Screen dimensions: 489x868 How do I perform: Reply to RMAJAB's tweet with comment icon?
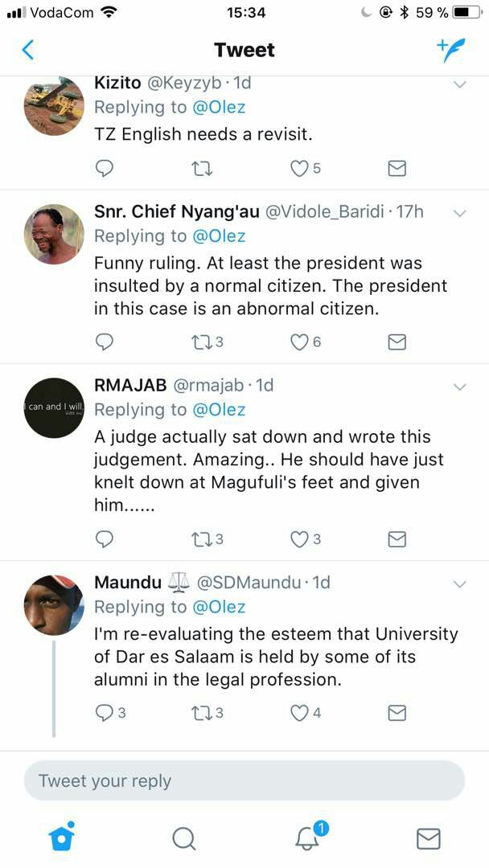coord(105,539)
